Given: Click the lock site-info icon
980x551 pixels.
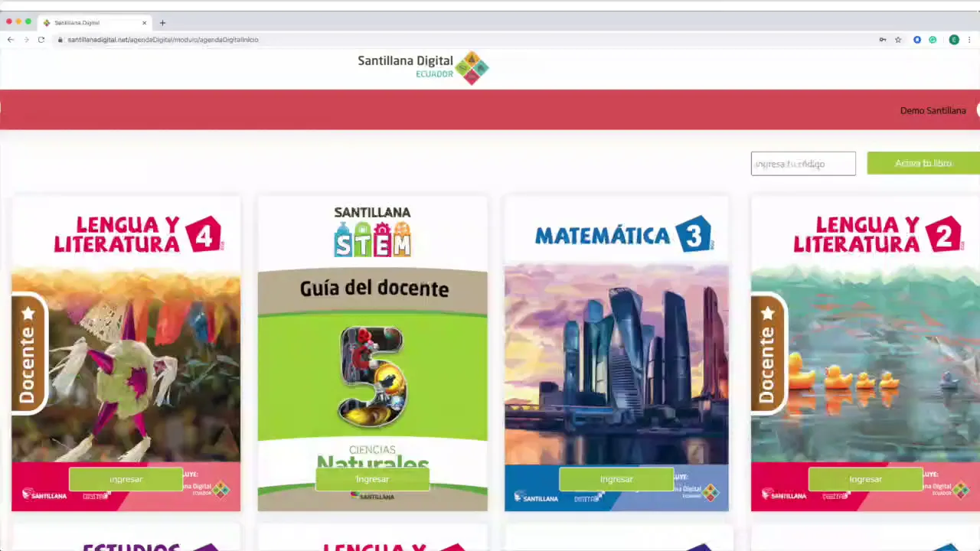Looking at the screenshot, I should point(60,40).
